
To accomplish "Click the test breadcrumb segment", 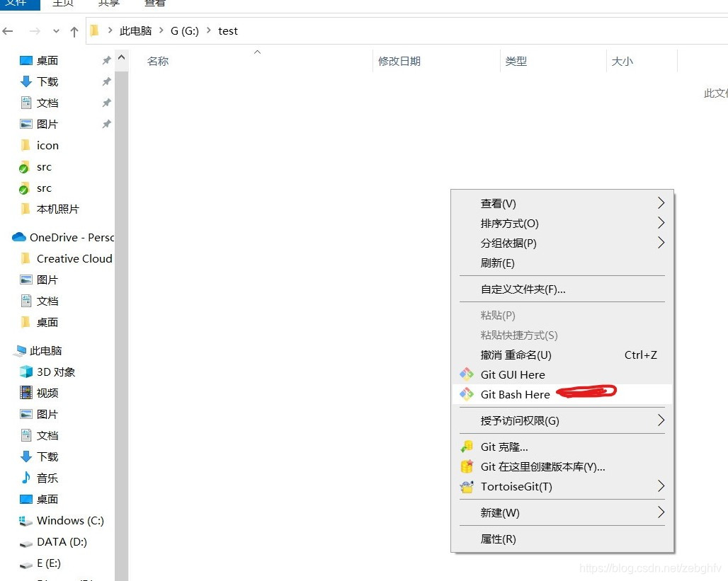I will [228, 30].
